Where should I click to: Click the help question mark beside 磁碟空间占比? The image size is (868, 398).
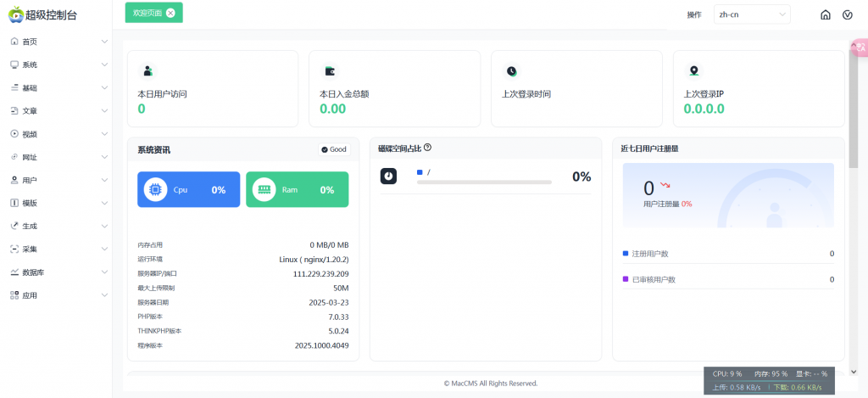point(427,148)
